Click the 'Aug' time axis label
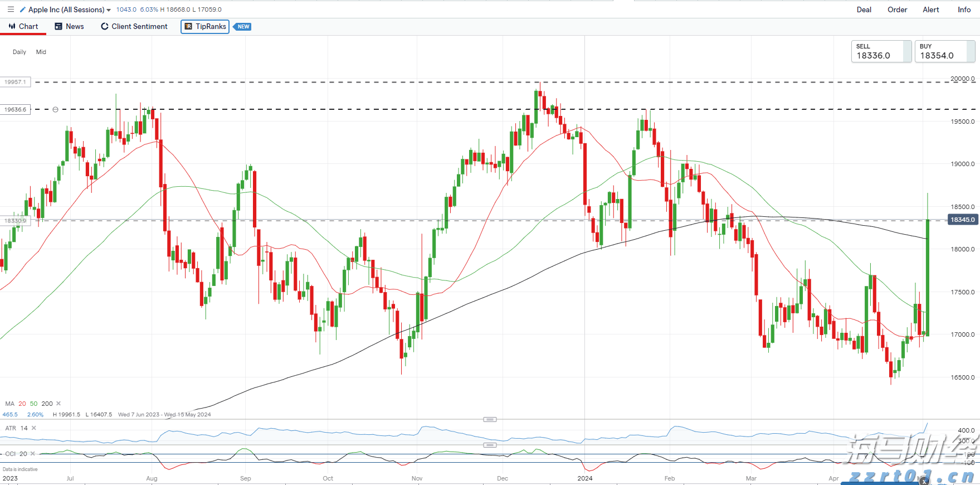 pyautogui.click(x=152, y=478)
